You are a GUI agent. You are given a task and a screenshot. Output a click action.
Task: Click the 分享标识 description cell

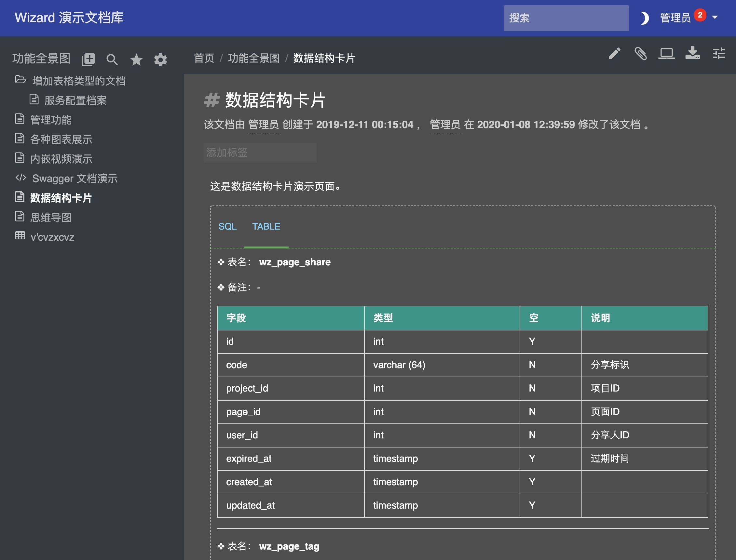[x=645, y=365]
